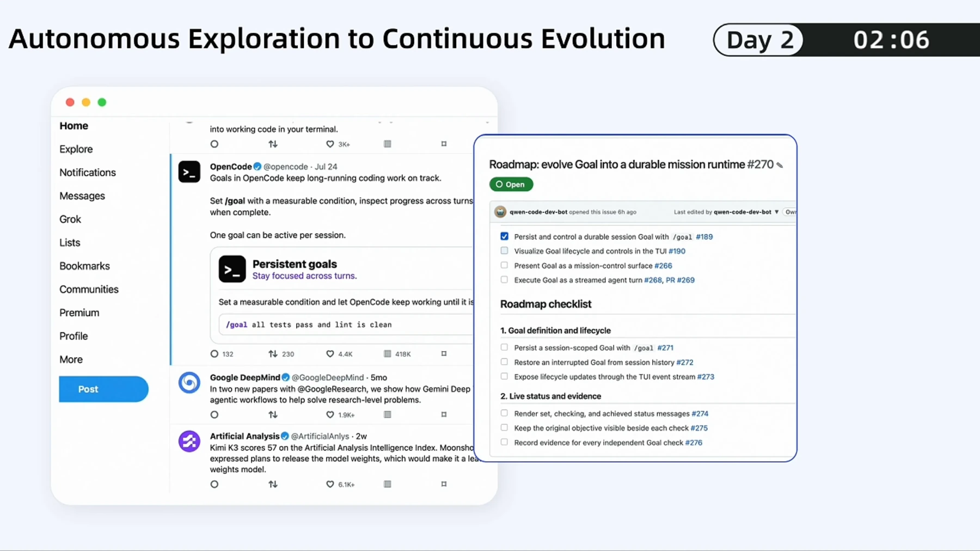Like the OpenCode persistent goals post
Screen dimensions: 980x551
330,354
